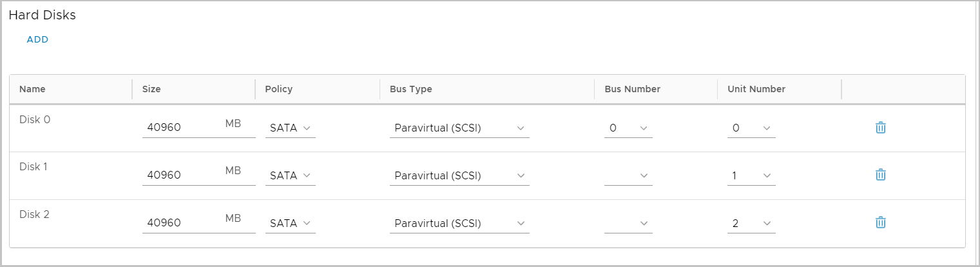The image size is (980, 267).
Task: Expand Disk 2 Bus Type dropdown
Action: pos(459,223)
